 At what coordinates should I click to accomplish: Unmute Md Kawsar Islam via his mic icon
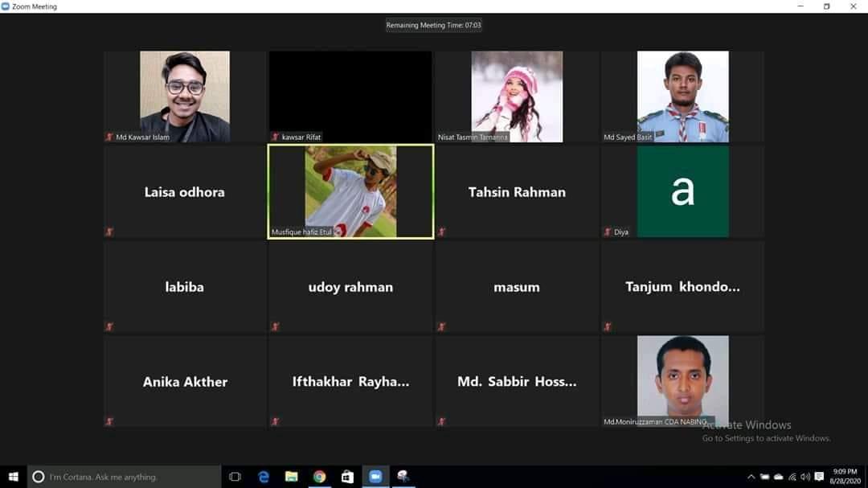click(x=109, y=137)
